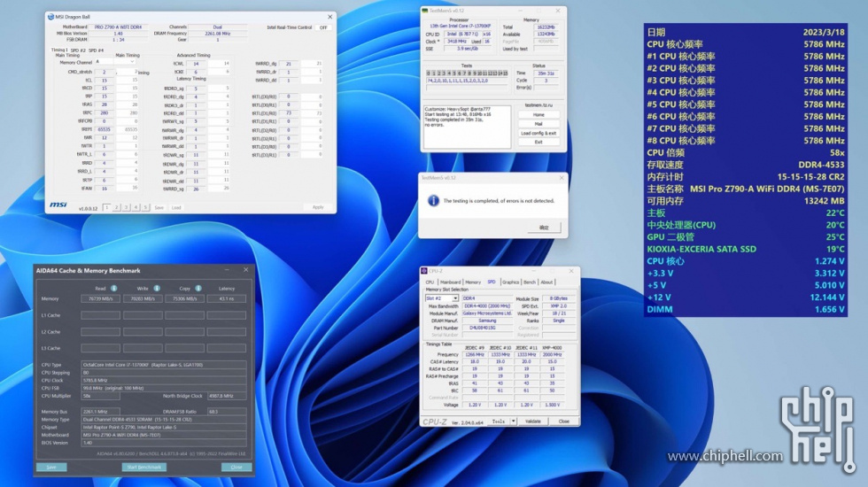Click the Mail button in TestMem5

coord(539,124)
